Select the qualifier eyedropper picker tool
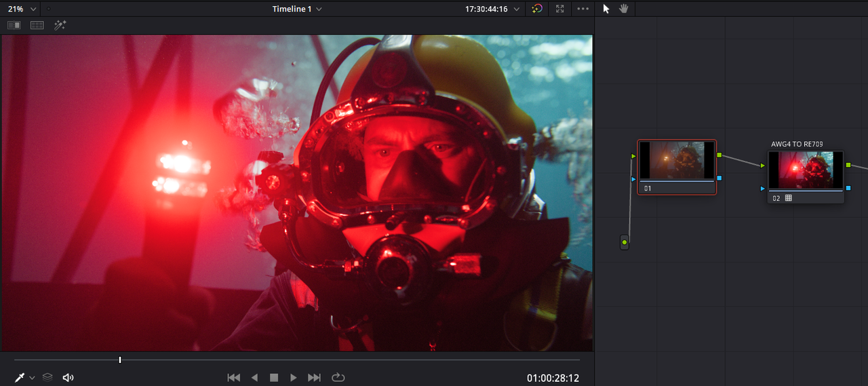The height and width of the screenshot is (386, 868). coord(20,377)
